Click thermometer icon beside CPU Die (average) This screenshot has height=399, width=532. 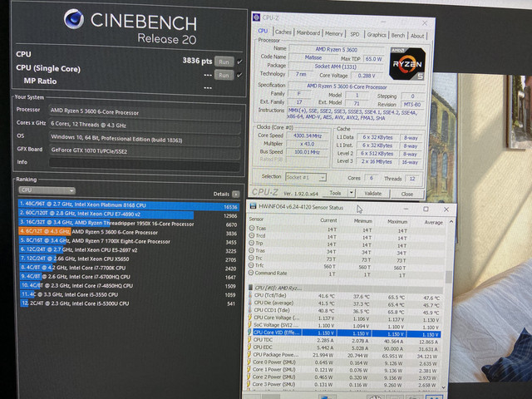pos(251,303)
